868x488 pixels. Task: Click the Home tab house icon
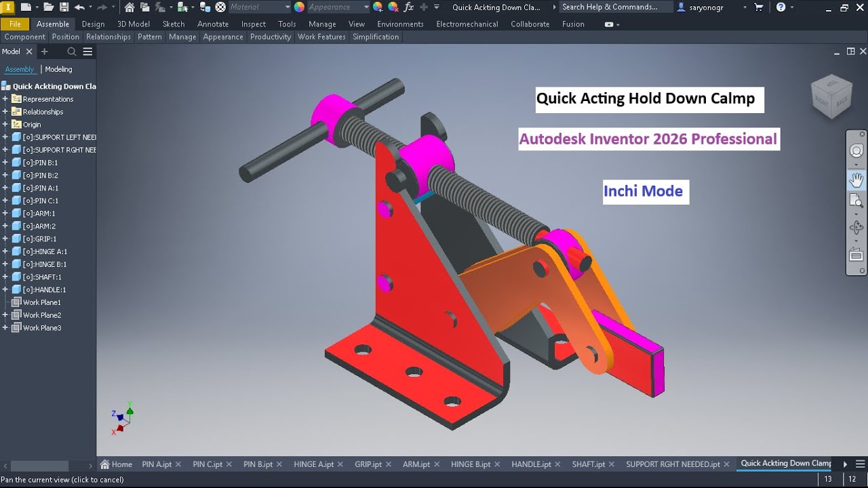point(105,464)
